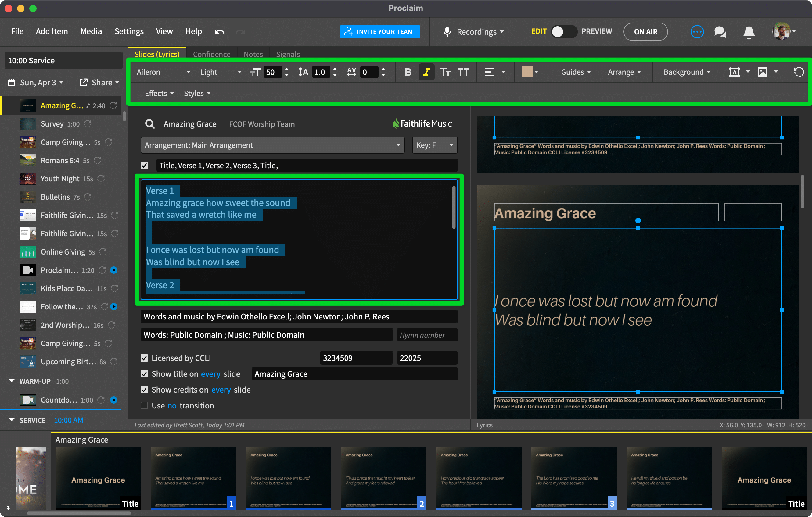
Task: Open the Background dropdown
Action: point(687,72)
